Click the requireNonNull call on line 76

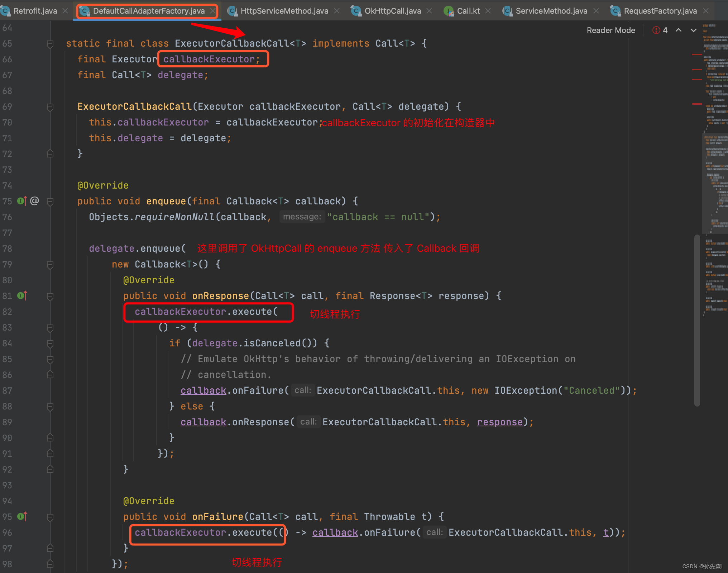click(x=174, y=217)
